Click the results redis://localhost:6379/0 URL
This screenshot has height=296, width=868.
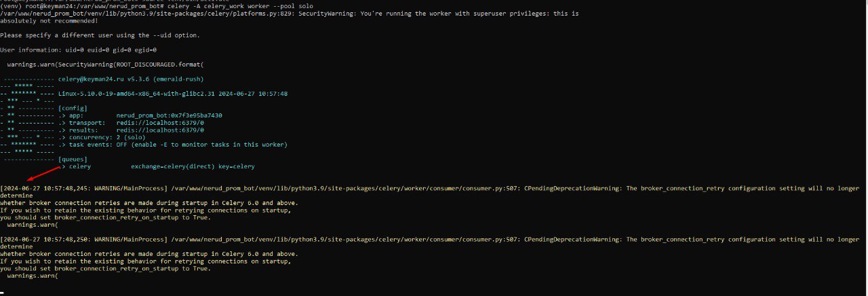[160, 130]
